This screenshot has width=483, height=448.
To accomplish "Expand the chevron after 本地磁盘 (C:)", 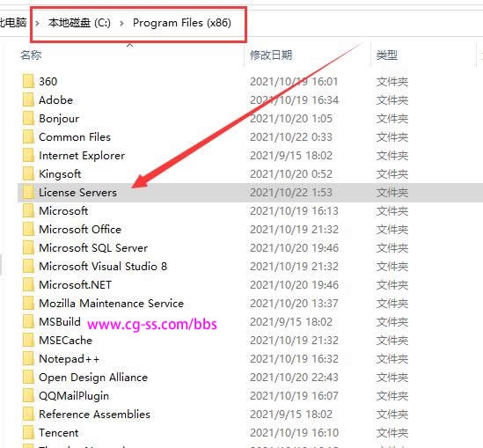I will 121,23.
